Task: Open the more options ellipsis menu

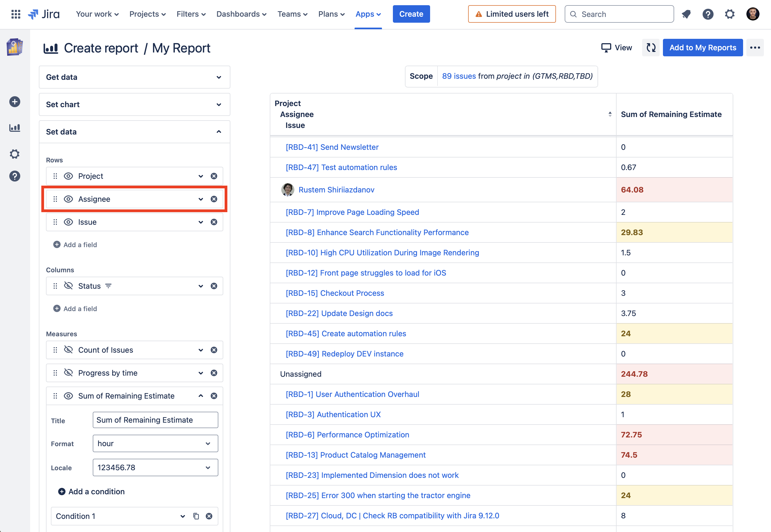Action: pyautogui.click(x=755, y=48)
